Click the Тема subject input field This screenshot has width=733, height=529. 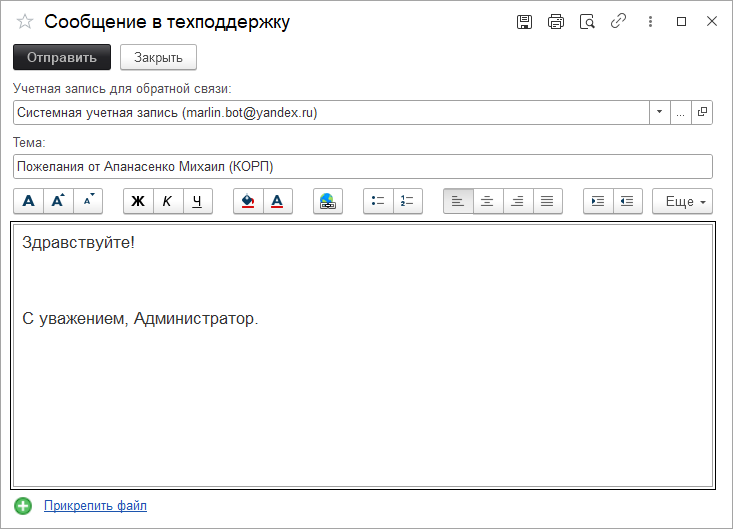[362, 166]
